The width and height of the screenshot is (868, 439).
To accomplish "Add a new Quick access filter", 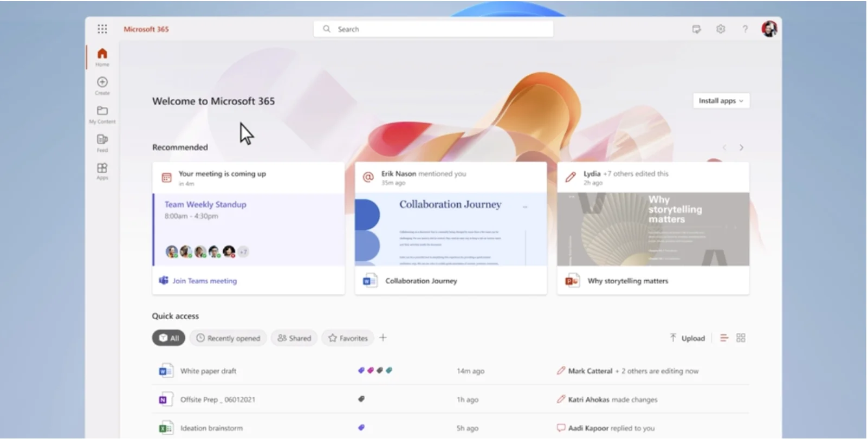I will (383, 338).
